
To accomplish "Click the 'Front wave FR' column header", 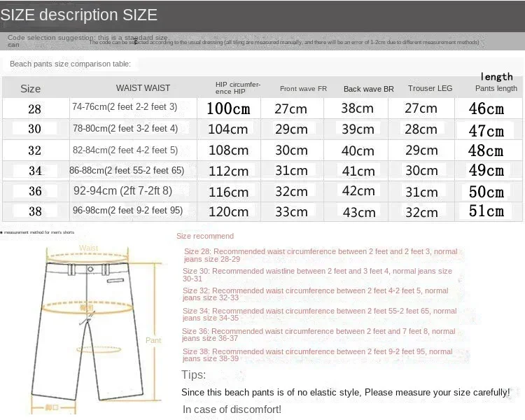I will pos(303,89).
